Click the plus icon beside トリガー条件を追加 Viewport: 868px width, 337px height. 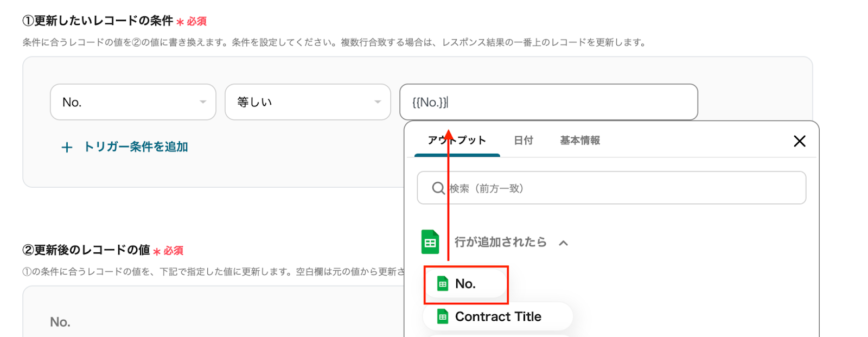tap(67, 148)
